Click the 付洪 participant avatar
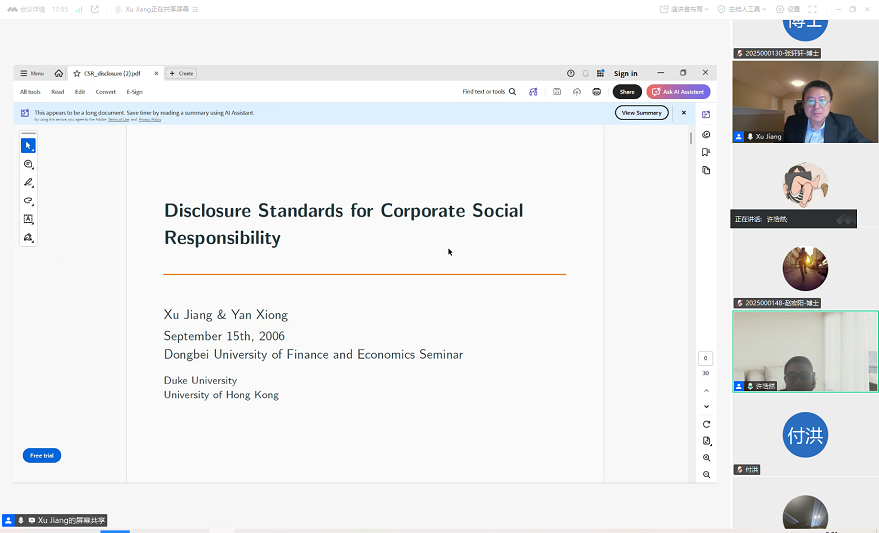Image resolution: width=879 pixels, height=533 pixels. pyautogui.click(x=805, y=435)
